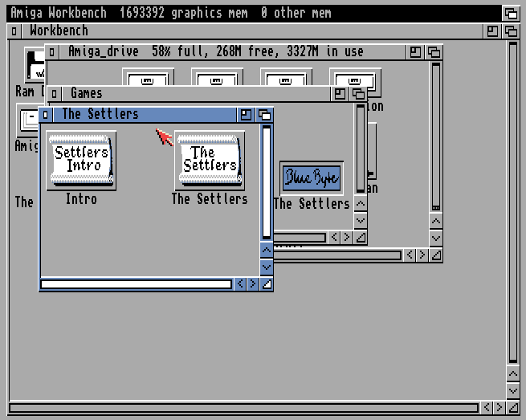Click vertical scrollbar of The Settlers window
Viewport: 526px width, 420px height.
click(x=267, y=182)
